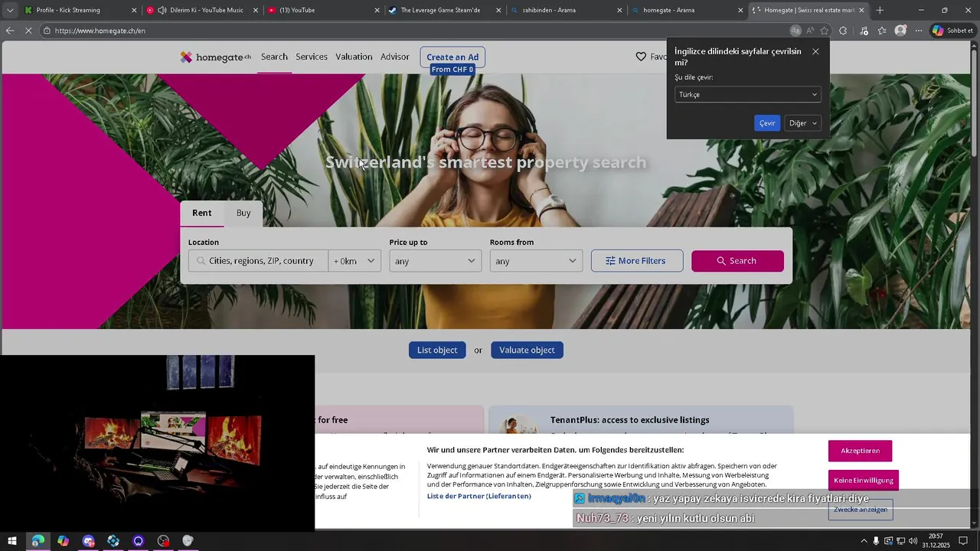
Task: Close the translate popup
Action: click(x=815, y=51)
